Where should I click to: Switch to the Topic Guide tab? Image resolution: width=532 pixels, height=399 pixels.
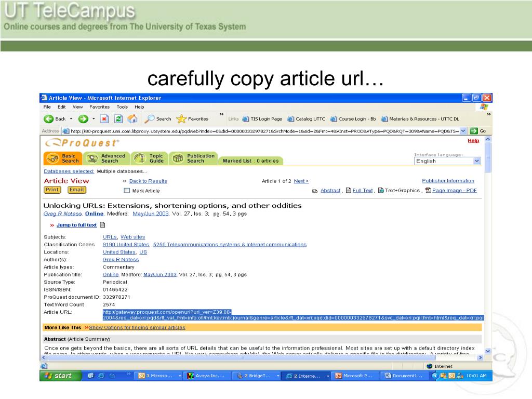[x=149, y=158]
